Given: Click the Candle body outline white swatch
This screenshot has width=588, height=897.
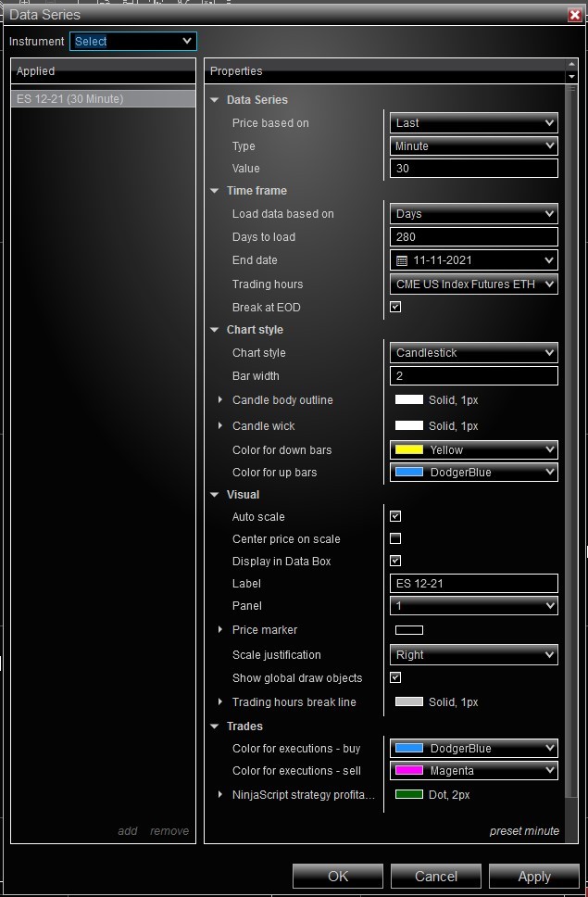Looking at the screenshot, I should 409,400.
